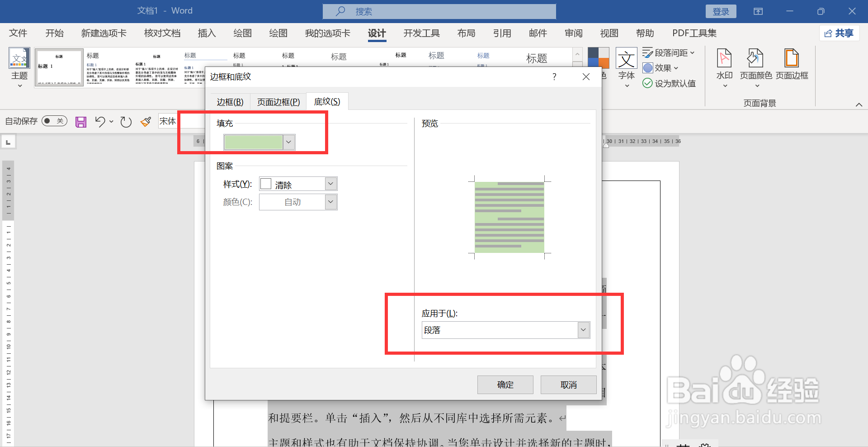The image size is (868, 447).
Task: Switch to the Borders (边框) tab
Action: pos(230,102)
